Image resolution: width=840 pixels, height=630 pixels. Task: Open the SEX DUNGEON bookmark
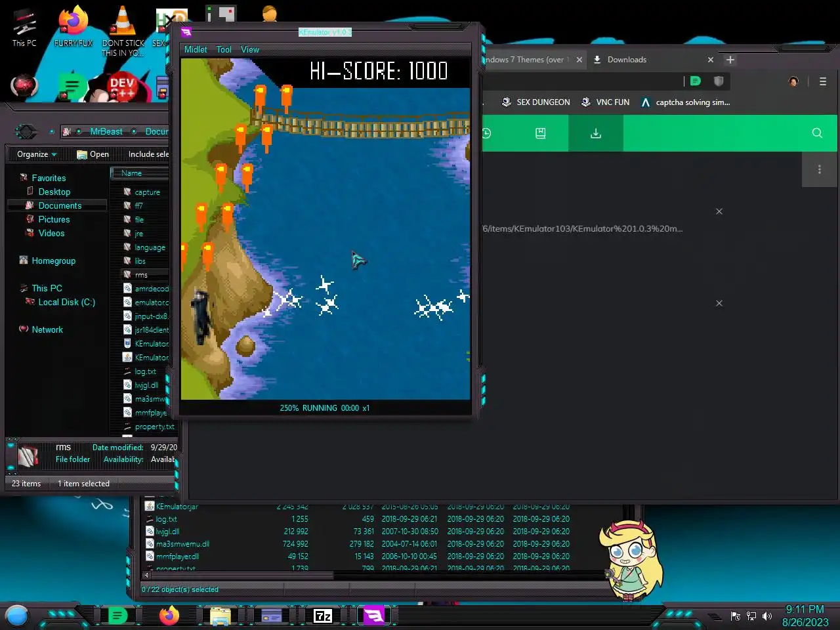535,102
